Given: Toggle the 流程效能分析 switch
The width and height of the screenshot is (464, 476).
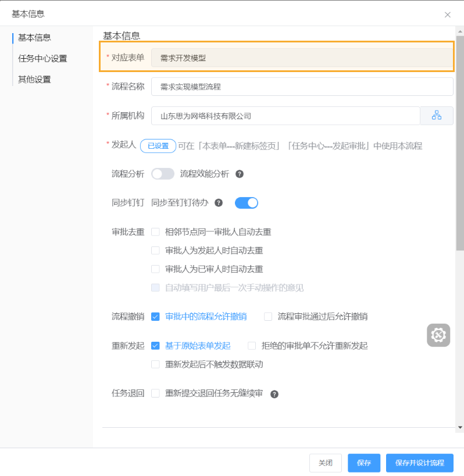Looking at the screenshot, I should coord(163,174).
